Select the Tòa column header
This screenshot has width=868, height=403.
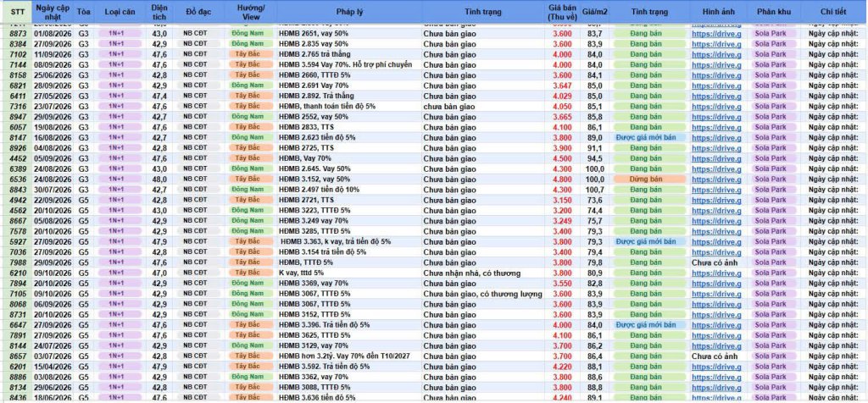(x=83, y=12)
